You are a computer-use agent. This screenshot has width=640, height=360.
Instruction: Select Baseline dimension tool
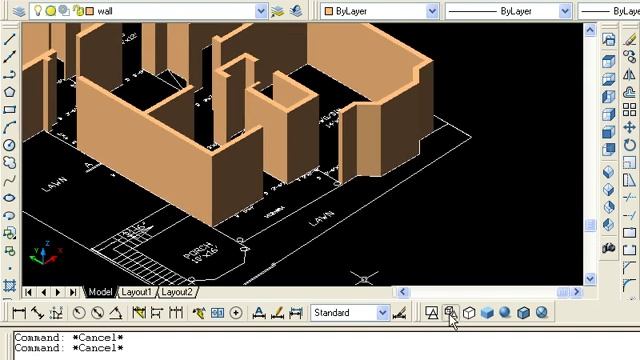click(157, 313)
